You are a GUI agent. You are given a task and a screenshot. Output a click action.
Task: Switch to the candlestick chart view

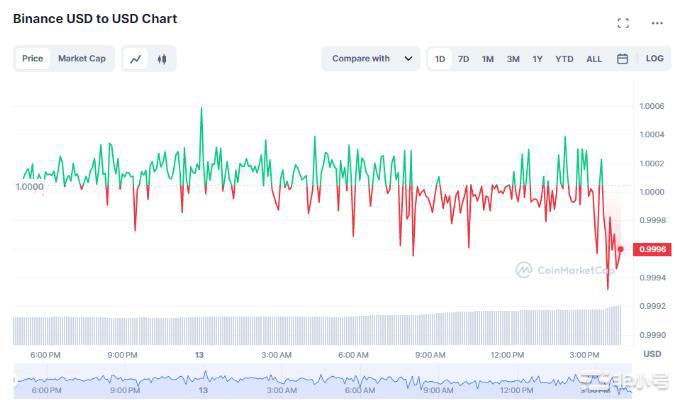[161, 59]
